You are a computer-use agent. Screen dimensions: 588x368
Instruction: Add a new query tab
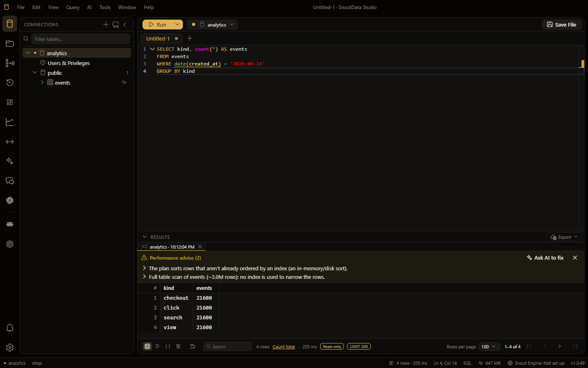pos(189,38)
